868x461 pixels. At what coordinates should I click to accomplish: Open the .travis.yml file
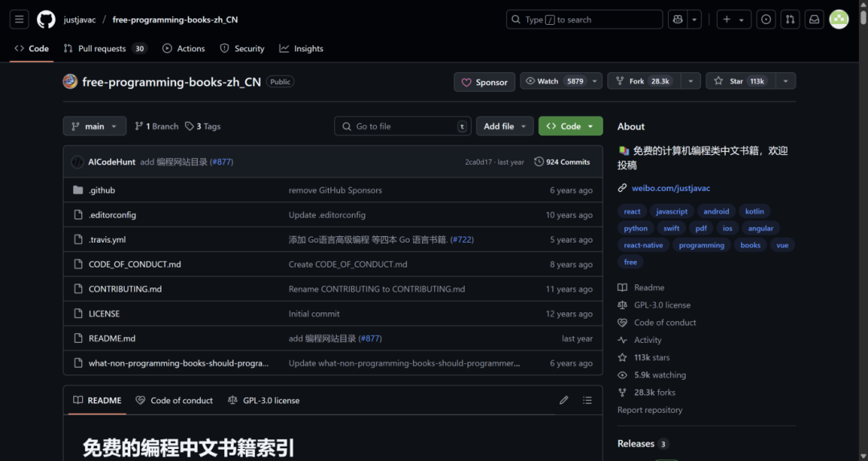coord(108,239)
